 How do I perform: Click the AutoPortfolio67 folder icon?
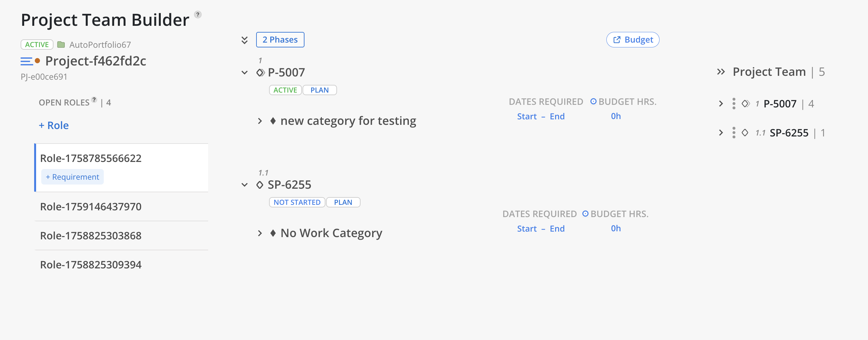(x=61, y=45)
